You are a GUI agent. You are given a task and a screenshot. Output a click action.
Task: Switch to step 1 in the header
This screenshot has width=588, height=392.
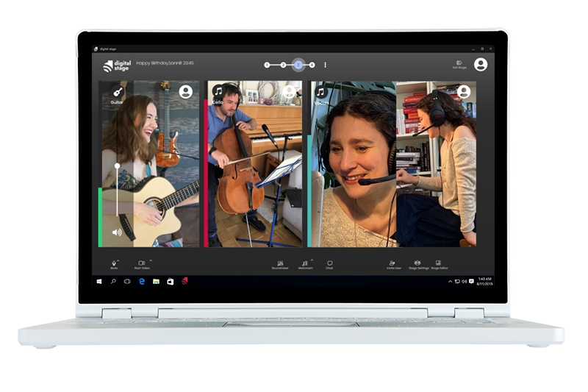point(267,65)
